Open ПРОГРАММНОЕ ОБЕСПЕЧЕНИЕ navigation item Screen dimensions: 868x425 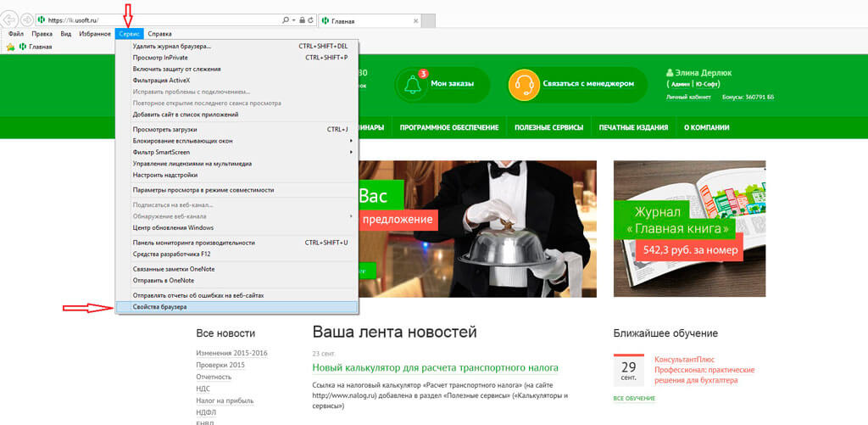coord(449,127)
